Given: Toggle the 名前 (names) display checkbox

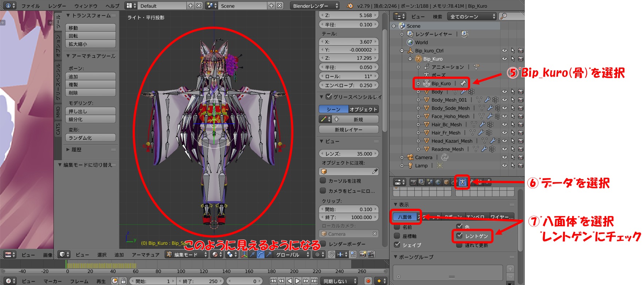Looking at the screenshot, I should coord(397,227).
